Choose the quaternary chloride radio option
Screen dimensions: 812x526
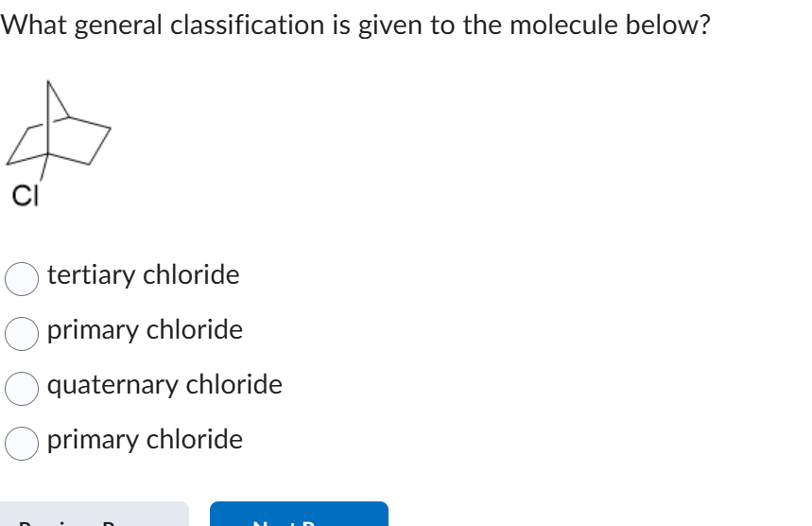pyautogui.click(x=22, y=387)
